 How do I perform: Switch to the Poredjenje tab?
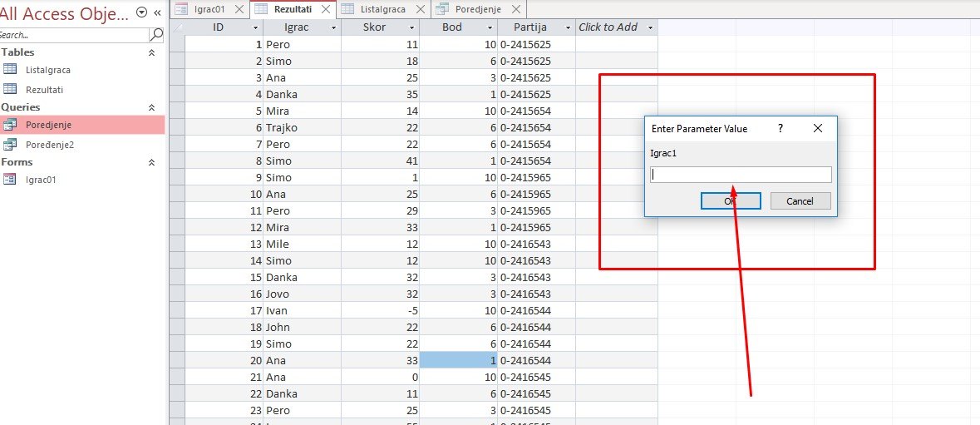pyautogui.click(x=478, y=9)
